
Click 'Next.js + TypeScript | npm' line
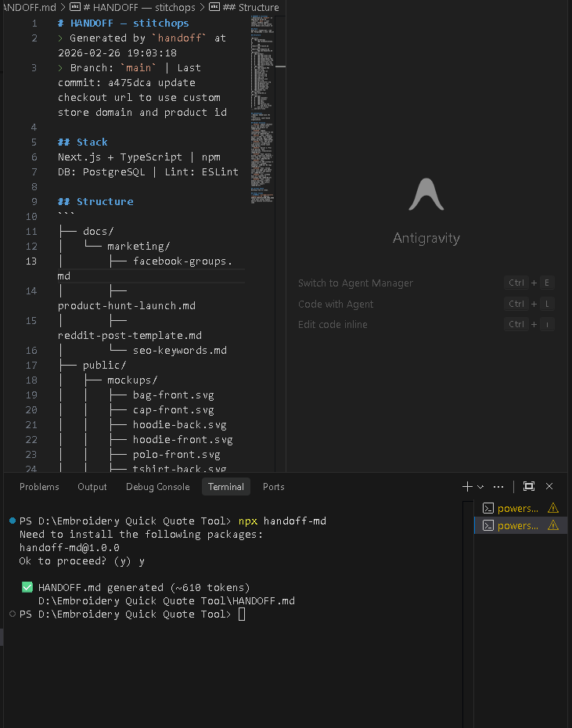pos(139,157)
